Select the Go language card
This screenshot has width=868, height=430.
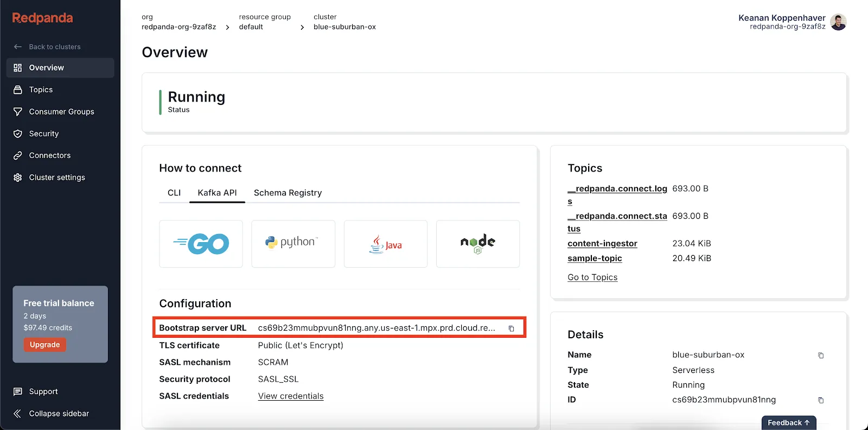tap(201, 244)
